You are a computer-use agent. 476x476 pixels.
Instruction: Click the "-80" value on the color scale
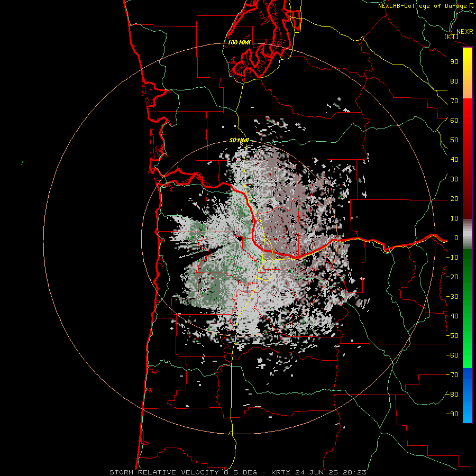pyautogui.click(x=452, y=395)
